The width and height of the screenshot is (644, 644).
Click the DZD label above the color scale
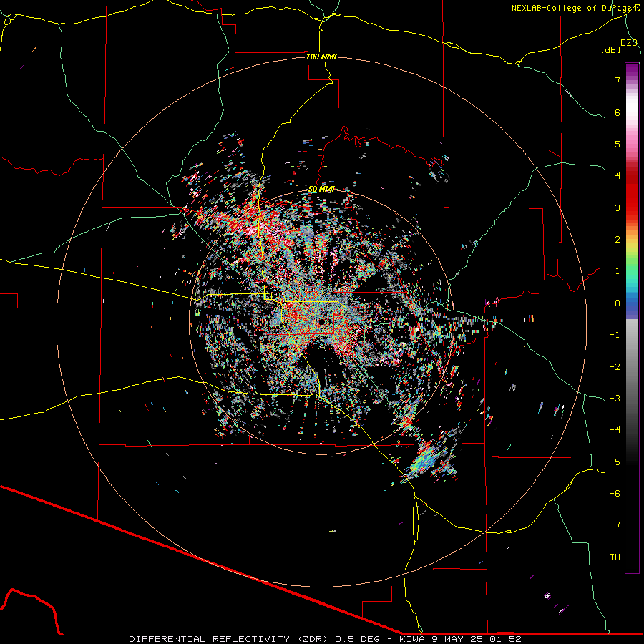pyautogui.click(x=629, y=43)
